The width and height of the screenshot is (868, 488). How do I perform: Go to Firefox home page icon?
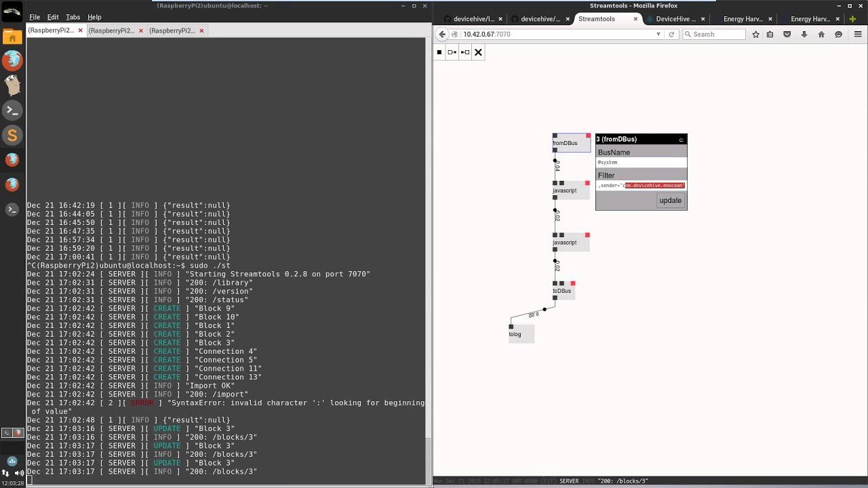[821, 34]
